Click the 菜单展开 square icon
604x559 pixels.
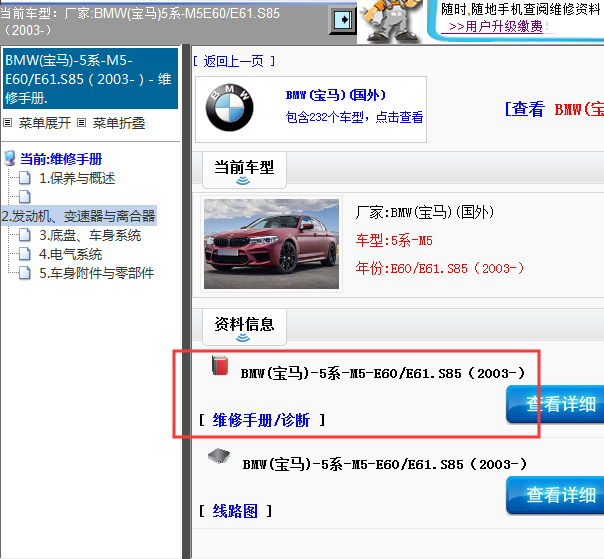[x=7, y=123]
